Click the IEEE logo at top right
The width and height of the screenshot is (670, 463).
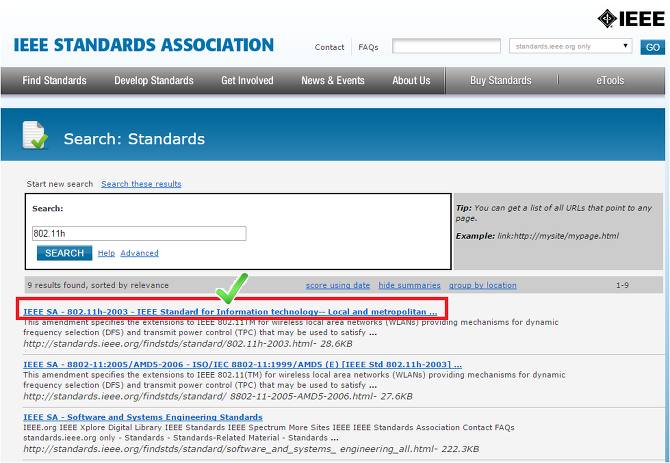pos(631,19)
